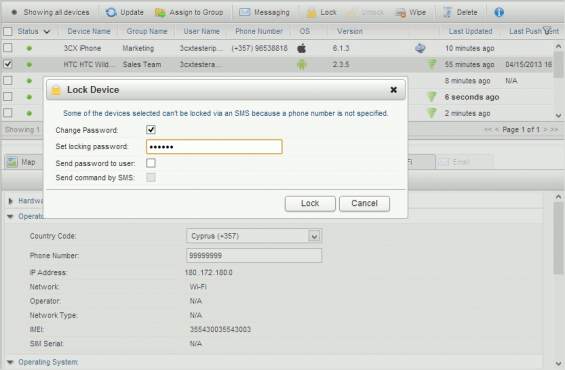This screenshot has width=565, height=370.
Task: Open the Status column sort dropdown
Action: click(x=47, y=32)
